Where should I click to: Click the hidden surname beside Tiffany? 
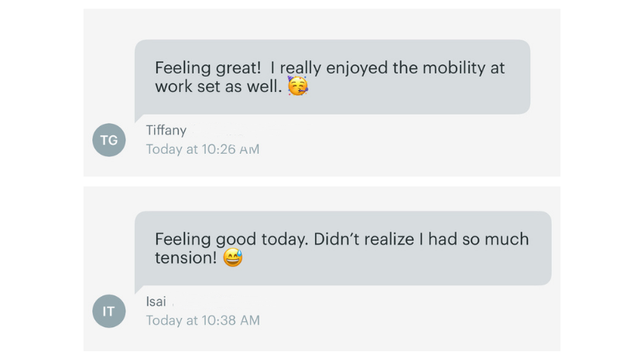(x=218, y=131)
